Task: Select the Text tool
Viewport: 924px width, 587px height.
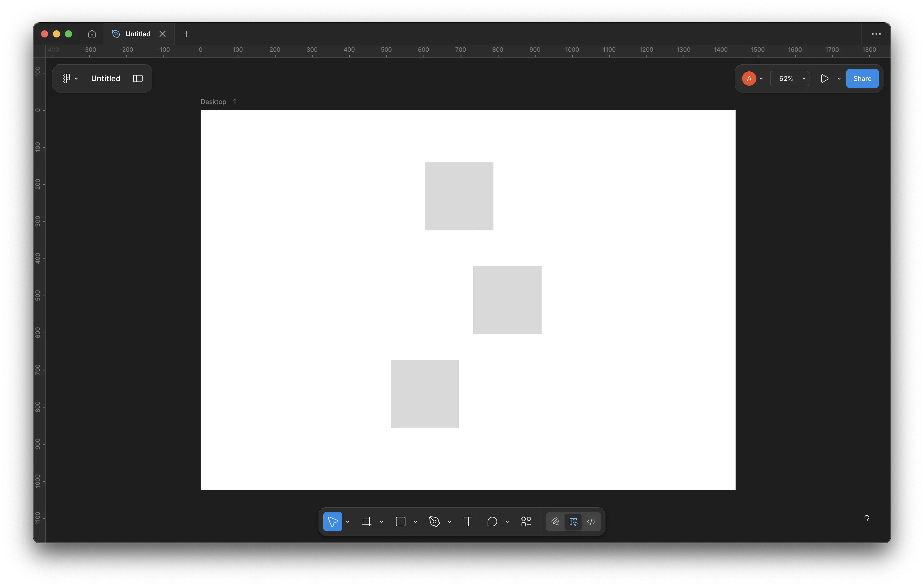Action: coord(468,522)
